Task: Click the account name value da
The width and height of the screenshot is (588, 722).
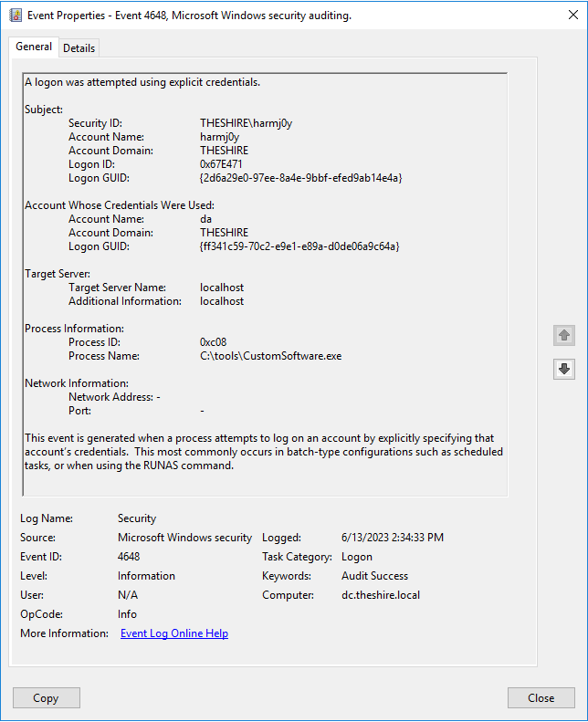Action: click(205, 219)
